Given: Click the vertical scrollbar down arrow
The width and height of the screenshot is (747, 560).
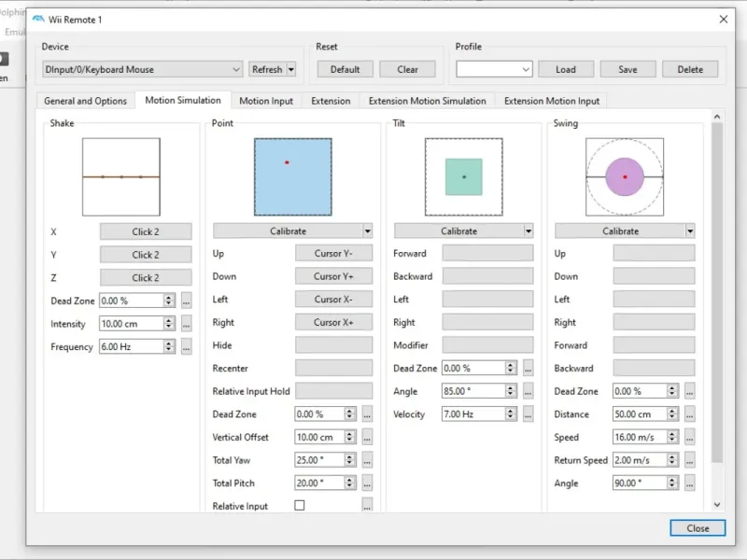Looking at the screenshot, I should [717, 505].
